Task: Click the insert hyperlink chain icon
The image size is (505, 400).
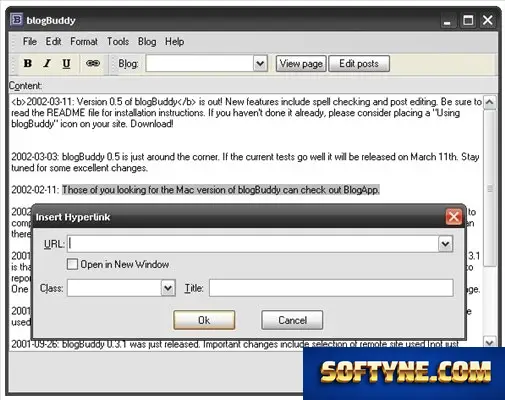Action: [93, 63]
